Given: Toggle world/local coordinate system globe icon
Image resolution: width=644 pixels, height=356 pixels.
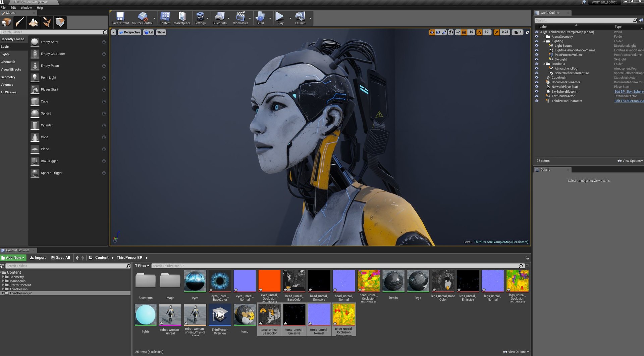Looking at the screenshot, I should 451,32.
